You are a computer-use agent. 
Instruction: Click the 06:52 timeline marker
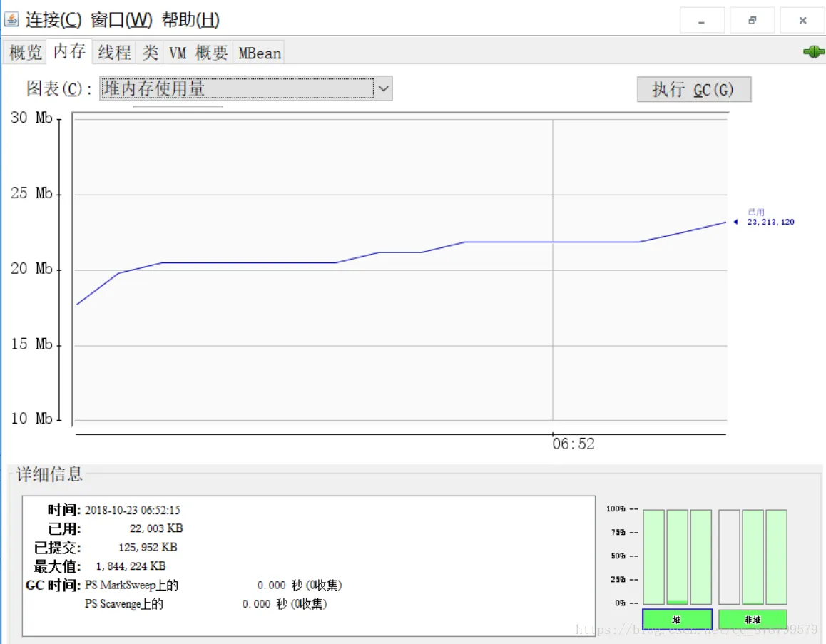pos(573,444)
